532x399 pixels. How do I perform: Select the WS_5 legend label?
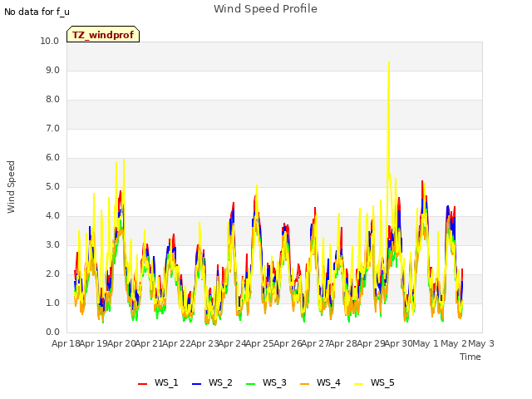coord(382,382)
